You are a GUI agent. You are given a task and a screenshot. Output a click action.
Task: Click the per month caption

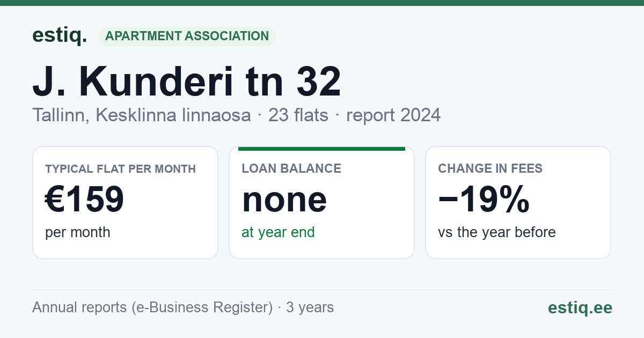coord(78,232)
